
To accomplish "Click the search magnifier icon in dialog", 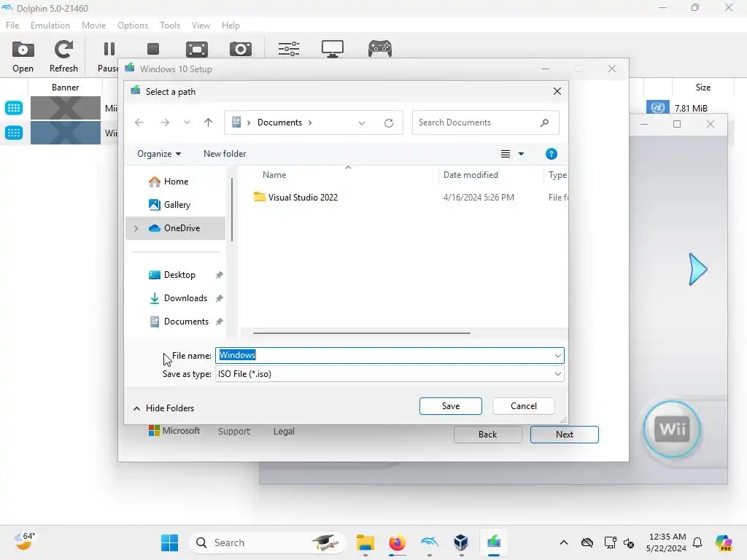I will click(x=544, y=122).
